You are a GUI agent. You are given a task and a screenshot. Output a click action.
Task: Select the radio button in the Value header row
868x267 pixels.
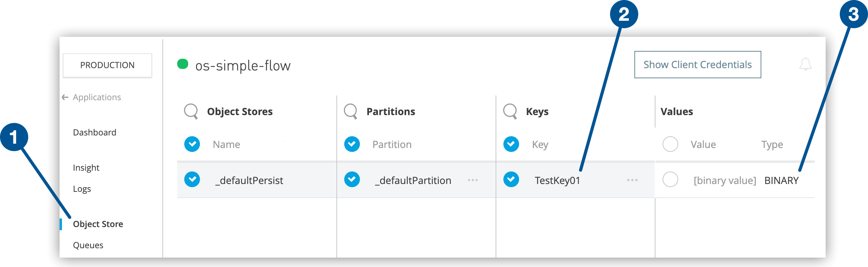(x=670, y=144)
